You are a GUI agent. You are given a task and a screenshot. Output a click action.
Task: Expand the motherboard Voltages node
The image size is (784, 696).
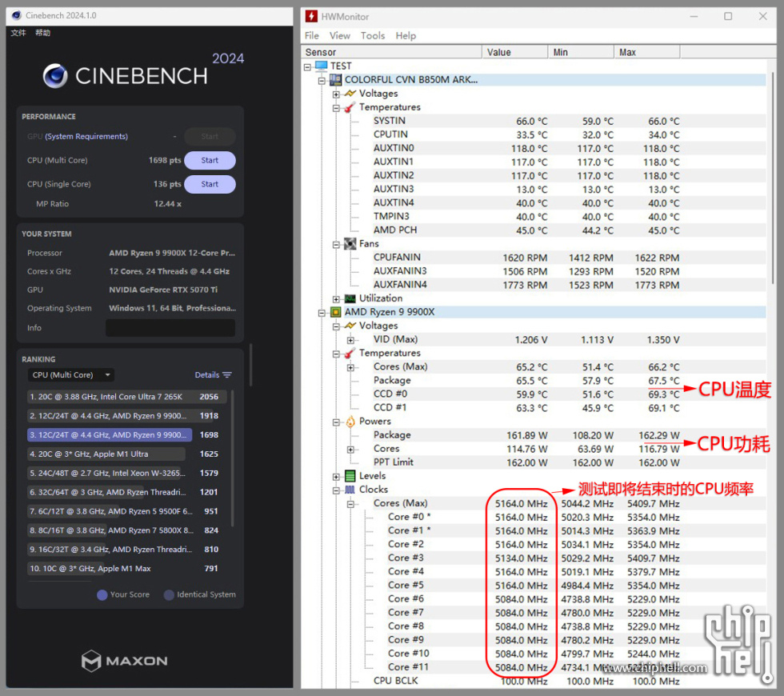pyautogui.click(x=337, y=94)
